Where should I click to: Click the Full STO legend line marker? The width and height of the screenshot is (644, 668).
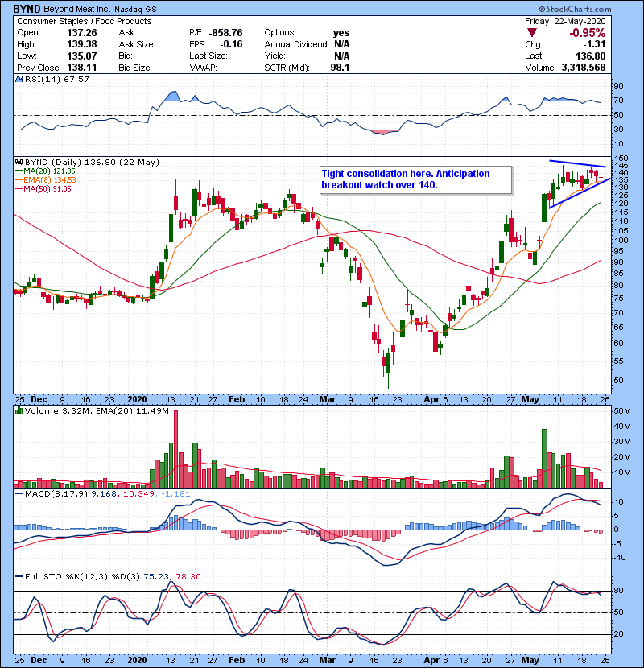(19, 576)
